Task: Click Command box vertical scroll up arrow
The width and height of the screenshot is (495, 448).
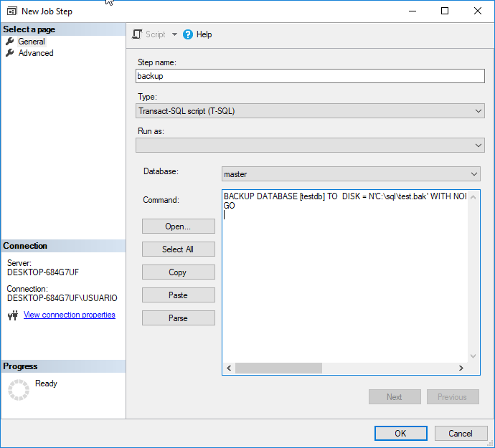Action: (x=473, y=197)
